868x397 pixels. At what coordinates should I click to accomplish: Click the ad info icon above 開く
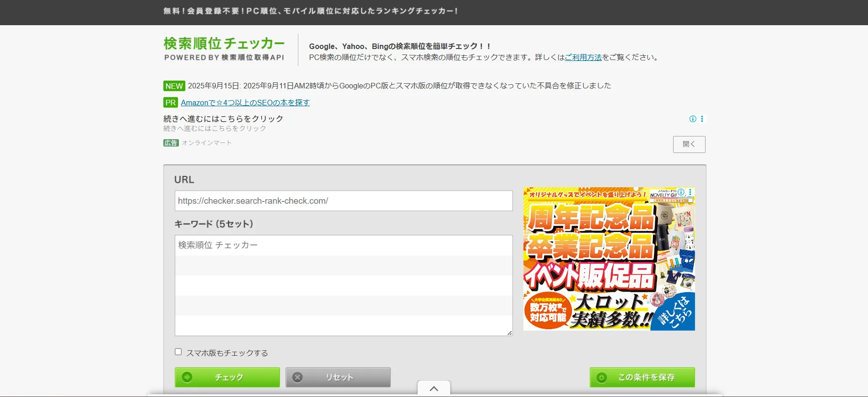693,119
